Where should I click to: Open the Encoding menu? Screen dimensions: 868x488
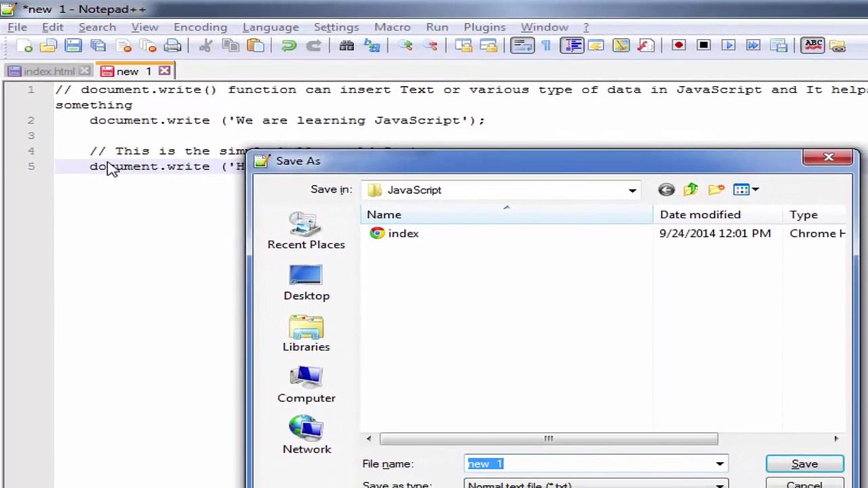[x=200, y=27]
